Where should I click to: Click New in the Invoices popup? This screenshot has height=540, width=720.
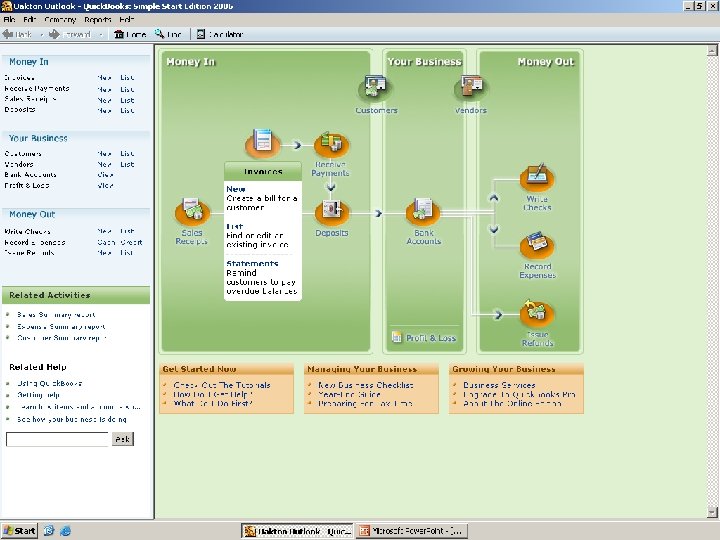236,189
